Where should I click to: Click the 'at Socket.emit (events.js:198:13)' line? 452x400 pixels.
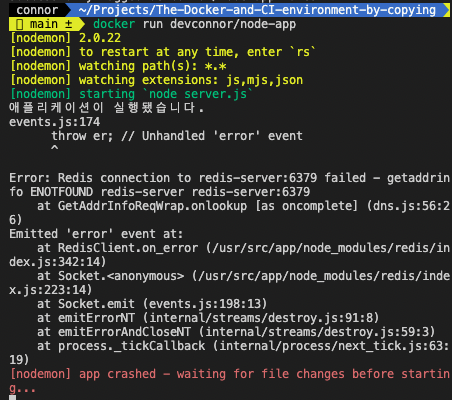coord(152,304)
